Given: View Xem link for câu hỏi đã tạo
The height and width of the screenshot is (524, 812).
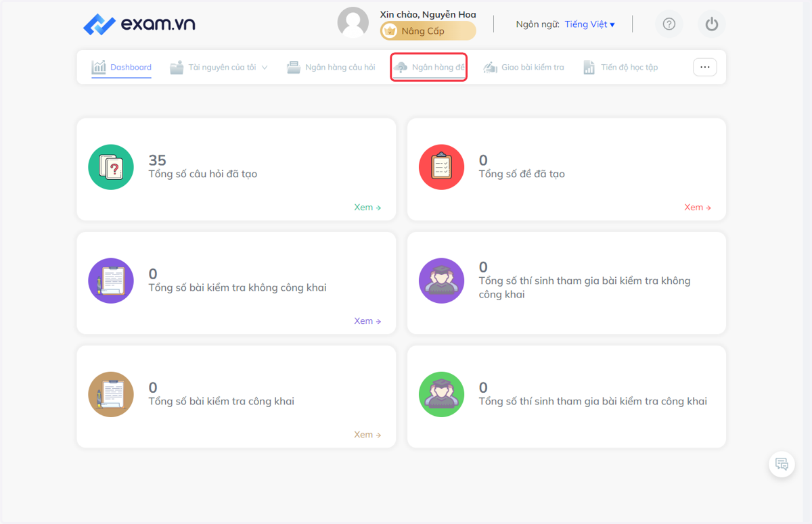Looking at the screenshot, I should click(367, 208).
